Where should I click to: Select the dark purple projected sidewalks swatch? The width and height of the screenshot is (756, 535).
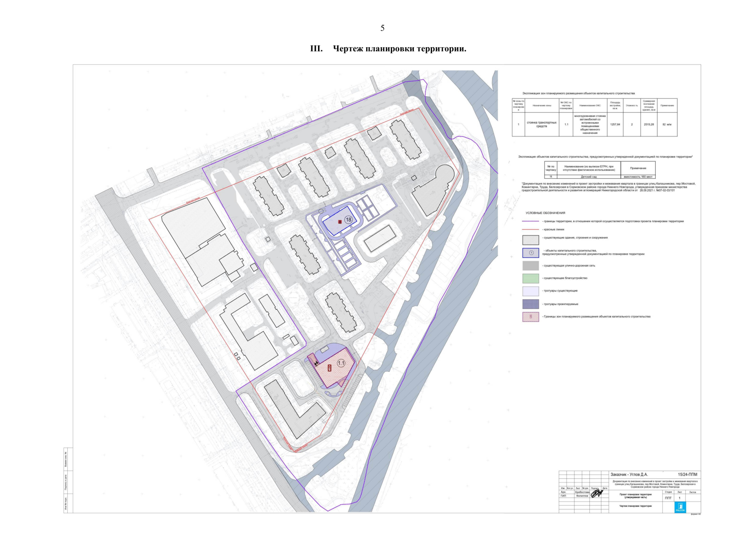[x=530, y=305]
